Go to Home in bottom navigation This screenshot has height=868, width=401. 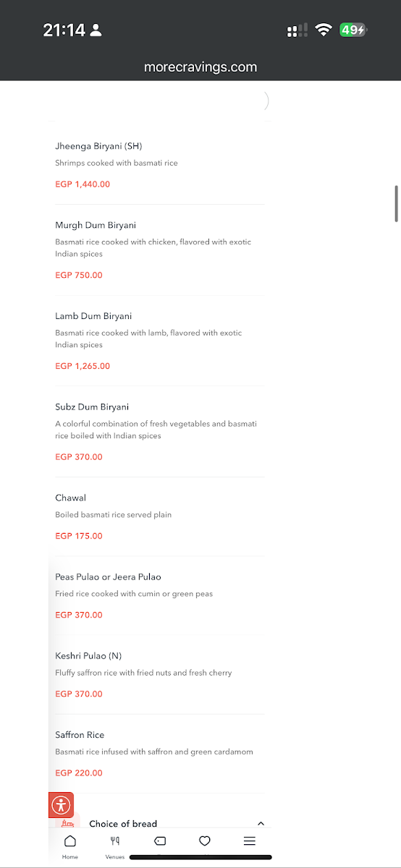click(70, 846)
